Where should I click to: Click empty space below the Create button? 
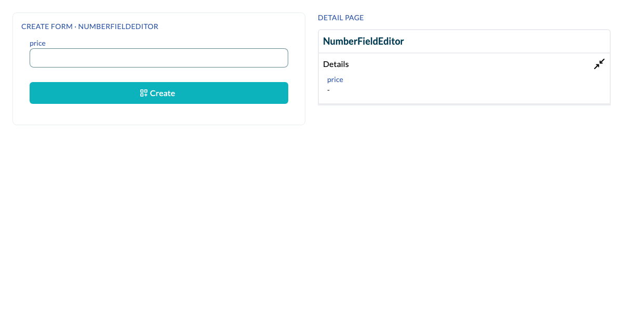pyautogui.click(x=159, y=114)
